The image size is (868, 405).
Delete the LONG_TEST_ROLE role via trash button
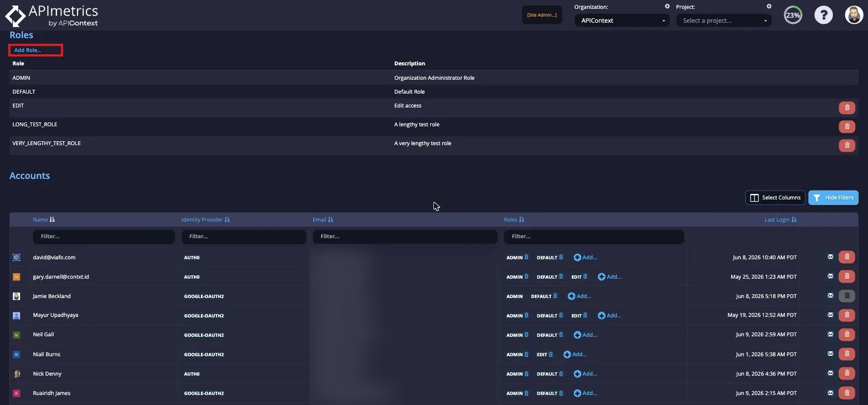pos(846,126)
